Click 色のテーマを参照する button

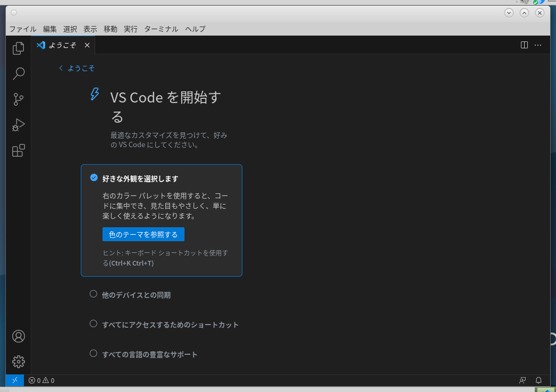[144, 234]
